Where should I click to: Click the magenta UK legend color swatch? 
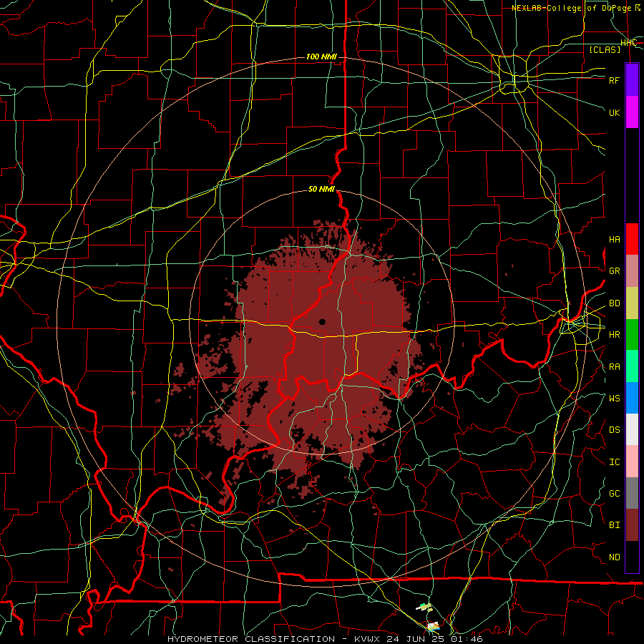point(632,112)
